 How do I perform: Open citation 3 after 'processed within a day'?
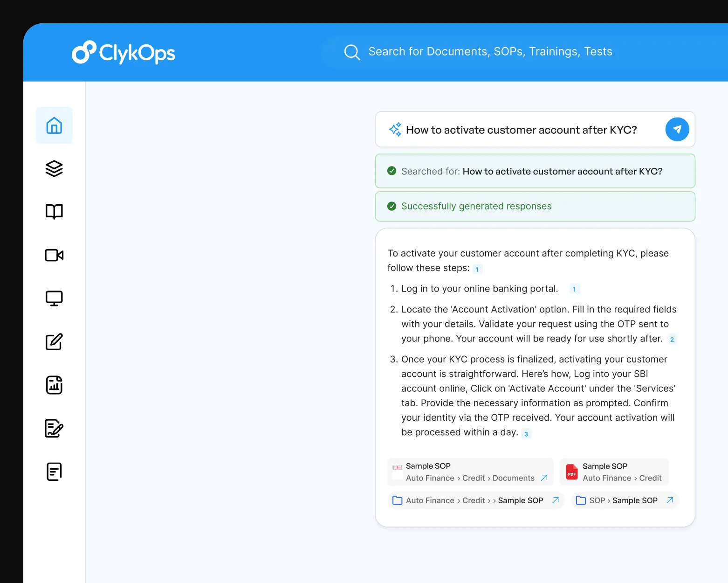(x=526, y=434)
